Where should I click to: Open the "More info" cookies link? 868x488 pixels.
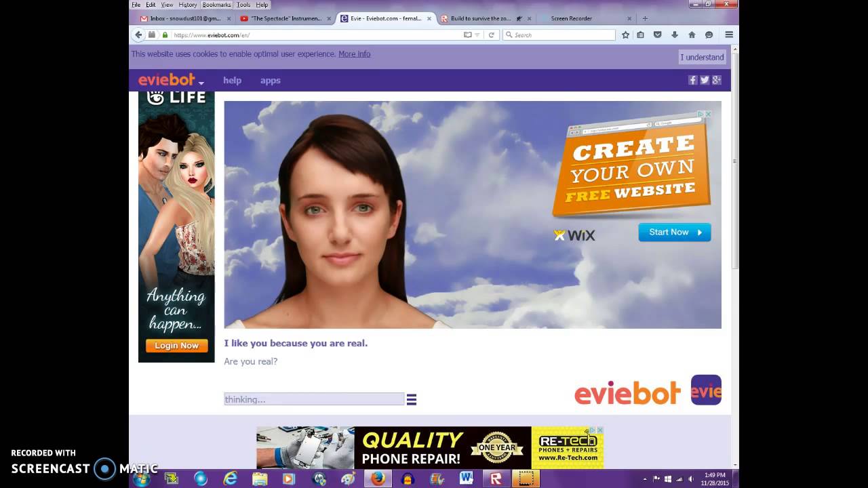click(x=354, y=54)
